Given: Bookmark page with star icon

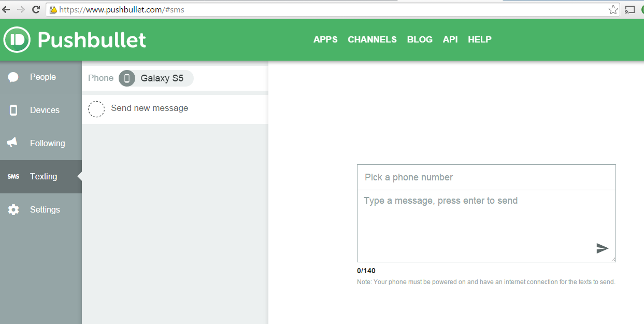Looking at the screenshot, I should (613, 9).
